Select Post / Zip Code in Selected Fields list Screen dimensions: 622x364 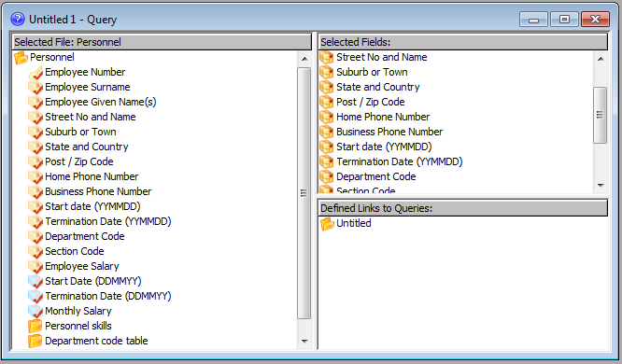(370, 103)
